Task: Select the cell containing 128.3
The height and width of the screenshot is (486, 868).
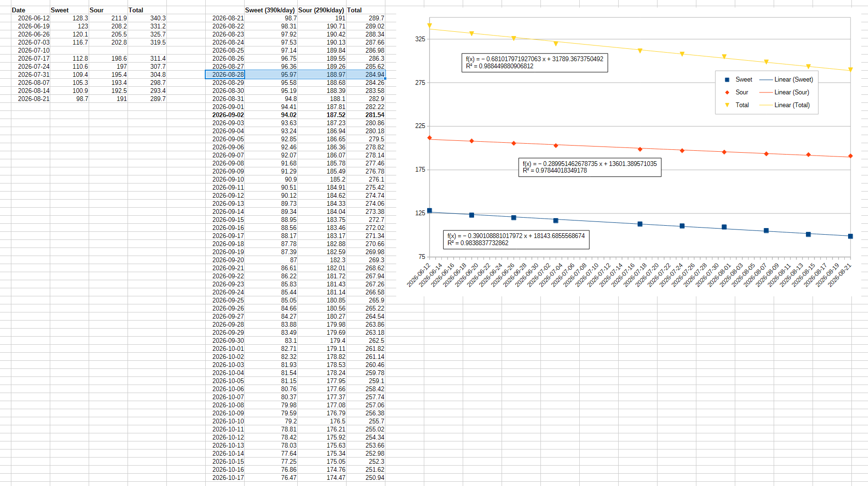Action: pos(69,18)
